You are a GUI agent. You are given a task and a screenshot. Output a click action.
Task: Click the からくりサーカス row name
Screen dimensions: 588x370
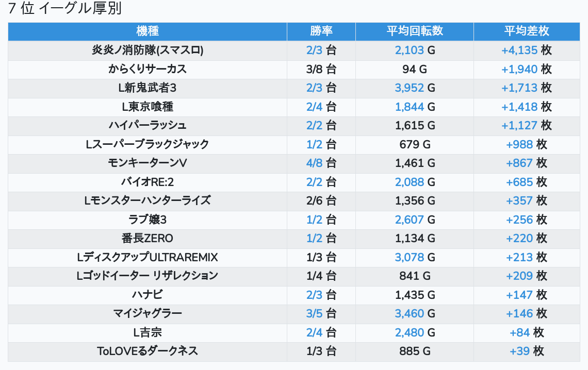coord(148,69)
